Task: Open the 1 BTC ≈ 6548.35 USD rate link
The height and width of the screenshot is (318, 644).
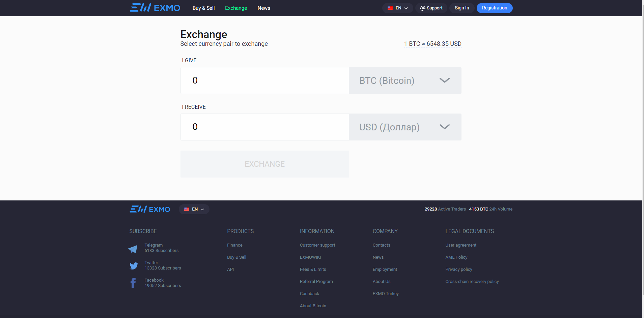Action: [x=432, y=43]
